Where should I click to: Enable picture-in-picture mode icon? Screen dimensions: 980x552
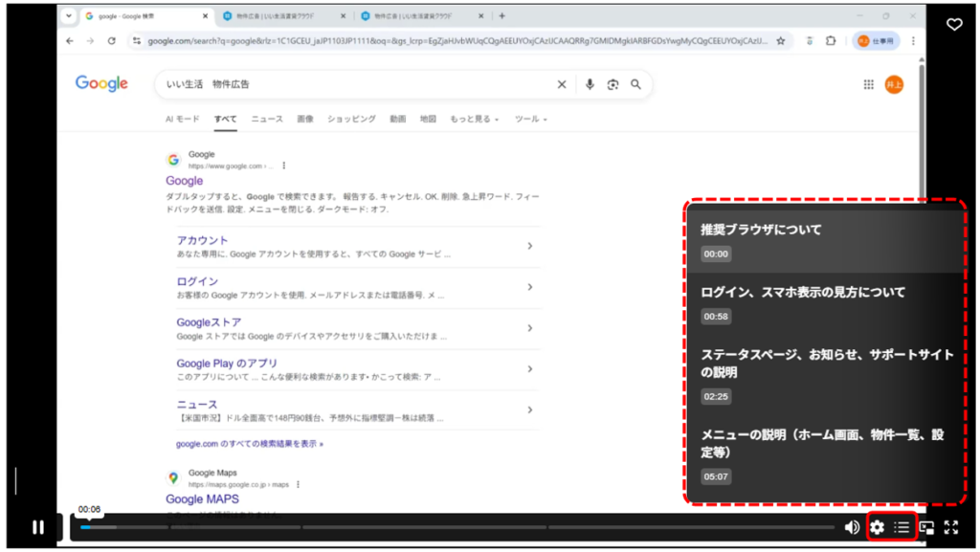[x=926, y=528]
